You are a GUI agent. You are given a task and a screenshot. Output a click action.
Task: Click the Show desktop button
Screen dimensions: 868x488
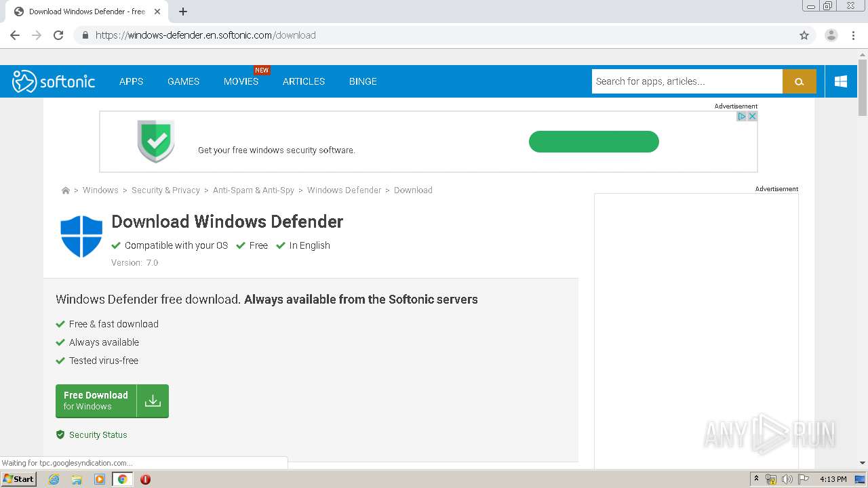(860, 479)
